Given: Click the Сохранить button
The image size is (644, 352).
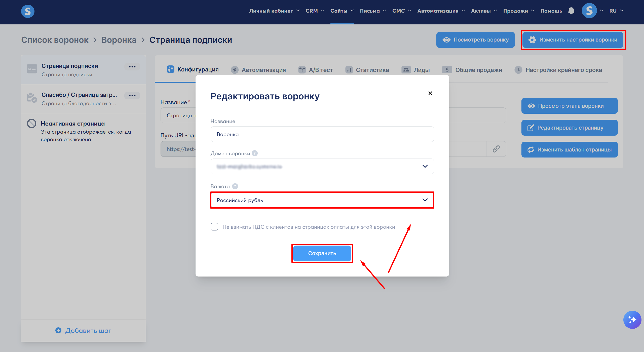Looking at the screenshot, I should 322,253.
